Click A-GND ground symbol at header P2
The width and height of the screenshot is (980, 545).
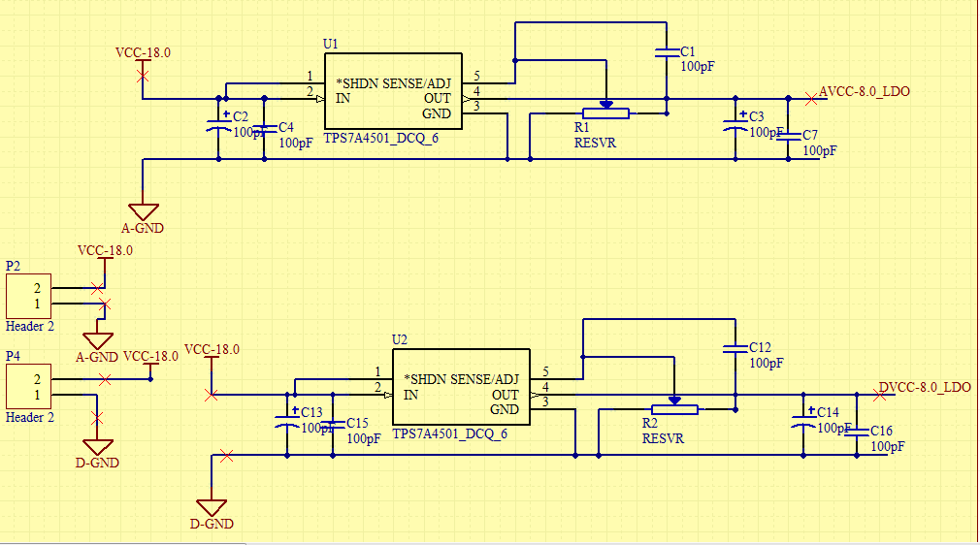point(97,341)
